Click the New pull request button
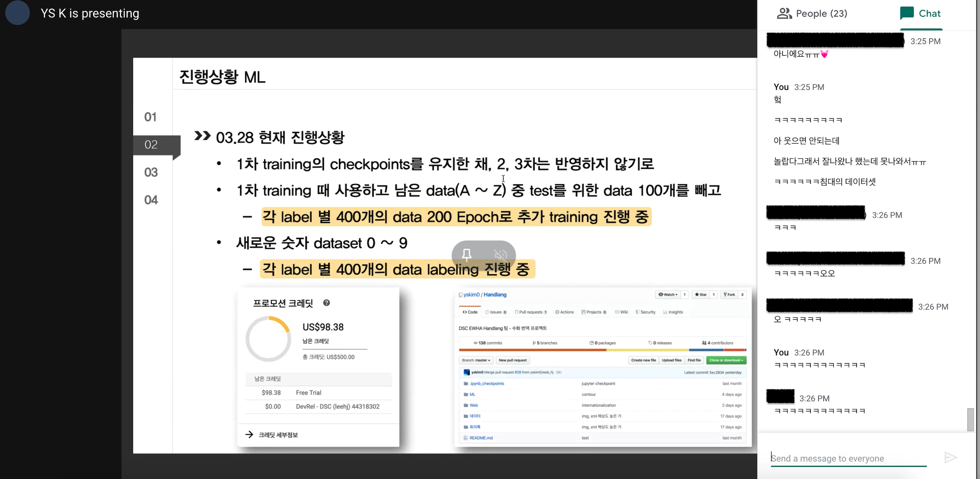 click(512, 360)
